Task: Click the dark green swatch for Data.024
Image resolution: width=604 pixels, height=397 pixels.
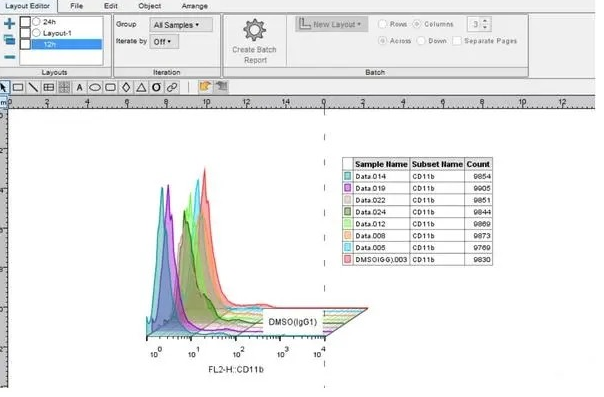Action: [x=348, y=212]
